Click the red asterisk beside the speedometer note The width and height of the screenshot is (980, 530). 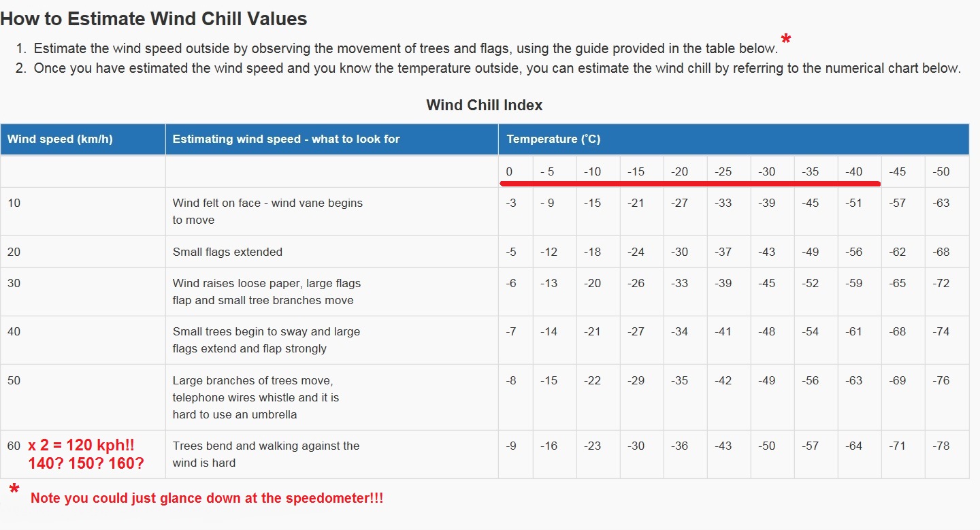14,491
